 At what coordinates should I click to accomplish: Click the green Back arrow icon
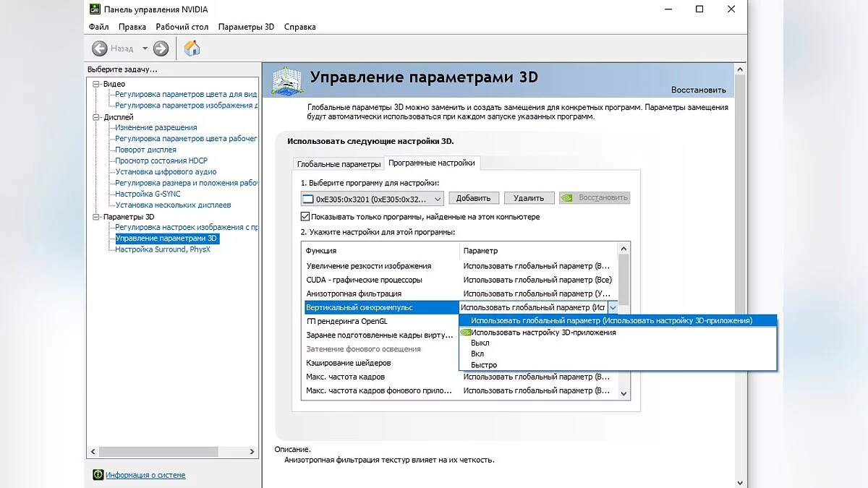[100, 48]
